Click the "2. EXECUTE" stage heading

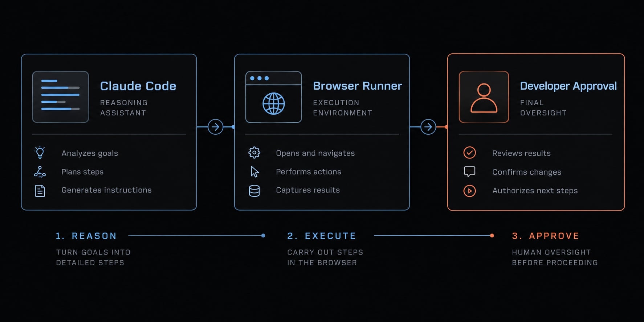coord(322,236)
